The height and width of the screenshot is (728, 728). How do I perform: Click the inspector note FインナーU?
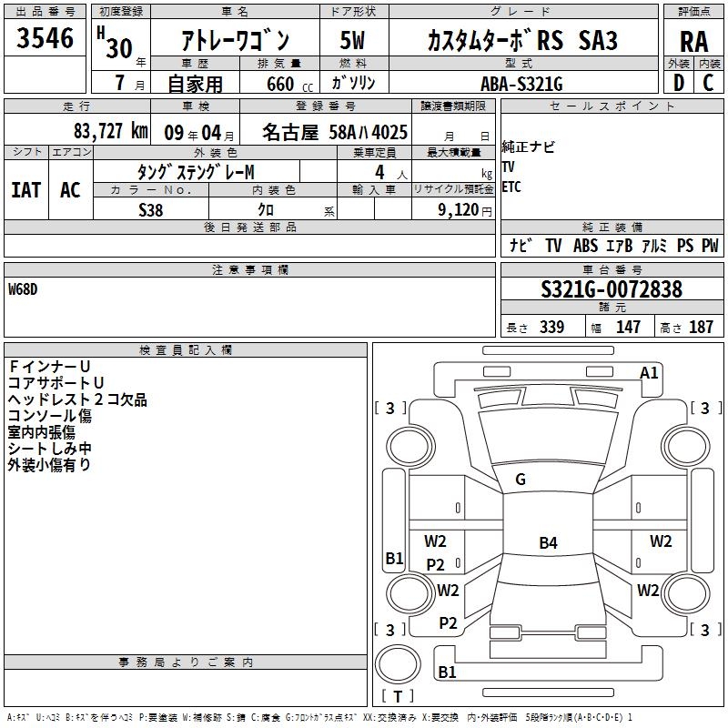coord(49,367)
